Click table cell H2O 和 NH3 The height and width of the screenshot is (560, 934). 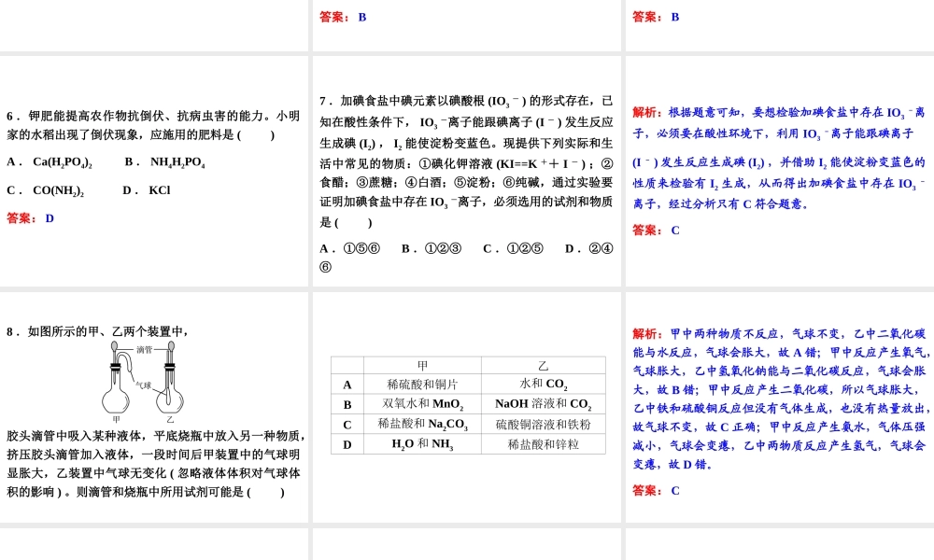pos(422,444)
